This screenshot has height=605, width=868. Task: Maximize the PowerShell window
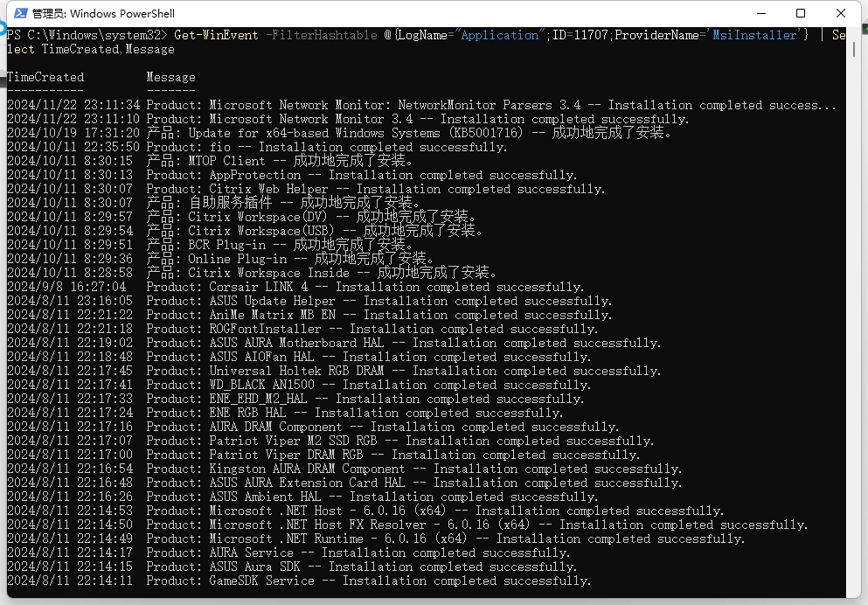801,13
